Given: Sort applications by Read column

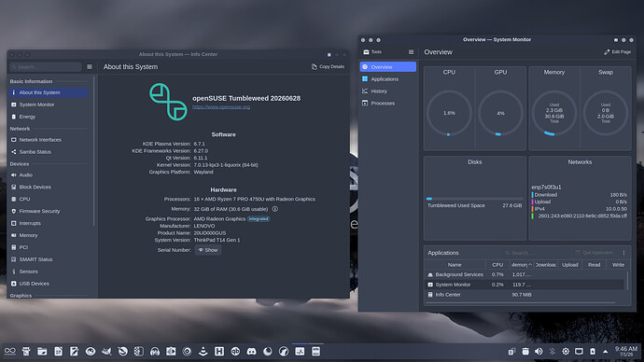Looking at the screenshot, I should coord(594,265).
